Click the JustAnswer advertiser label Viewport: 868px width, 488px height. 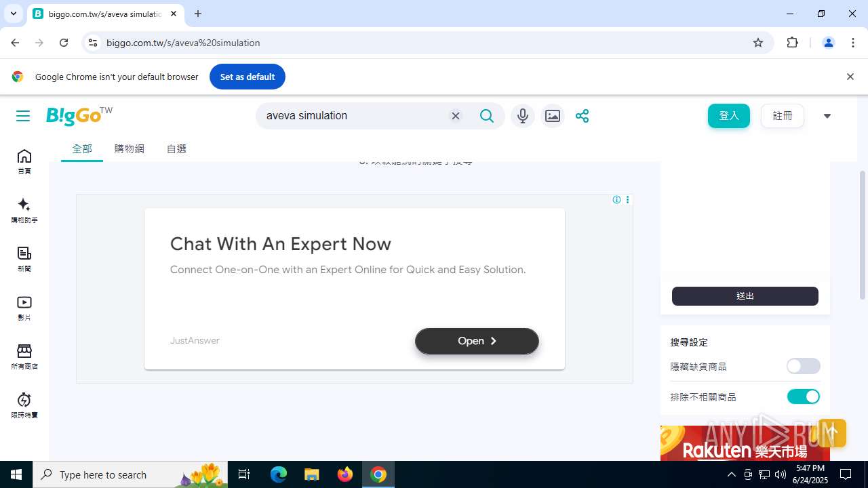coord(195,340)
